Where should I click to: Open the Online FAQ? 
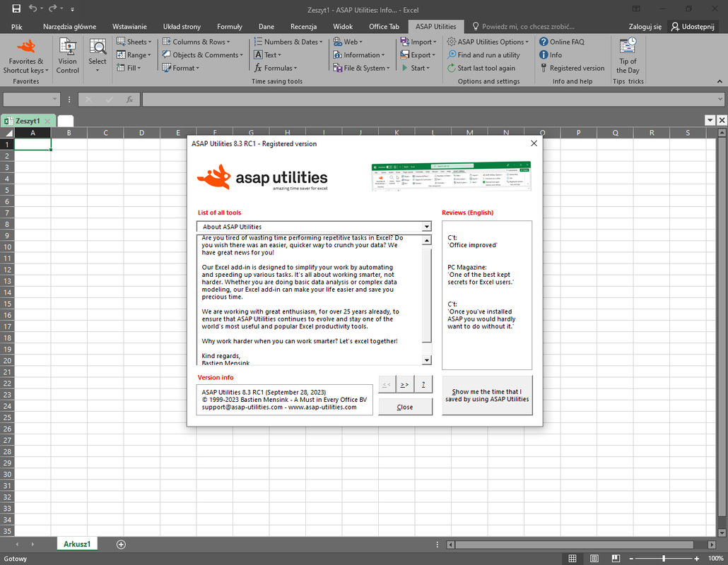coord(562,42)
